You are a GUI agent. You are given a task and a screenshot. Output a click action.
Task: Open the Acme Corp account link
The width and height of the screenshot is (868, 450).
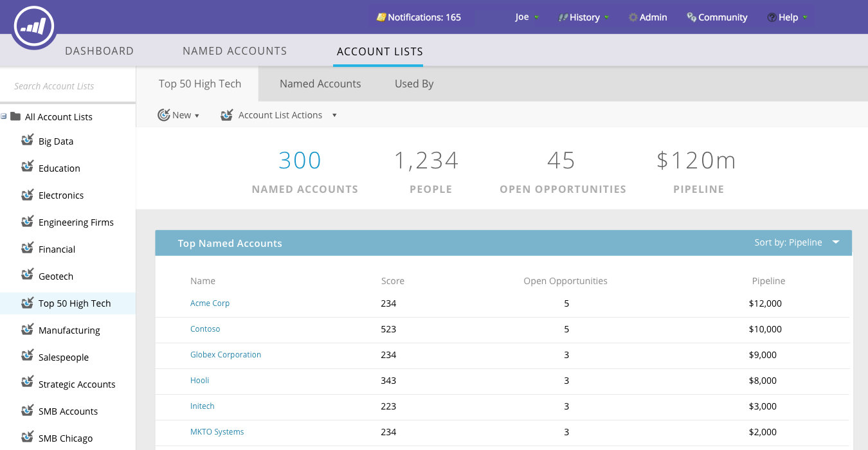[x=210, y=302]
